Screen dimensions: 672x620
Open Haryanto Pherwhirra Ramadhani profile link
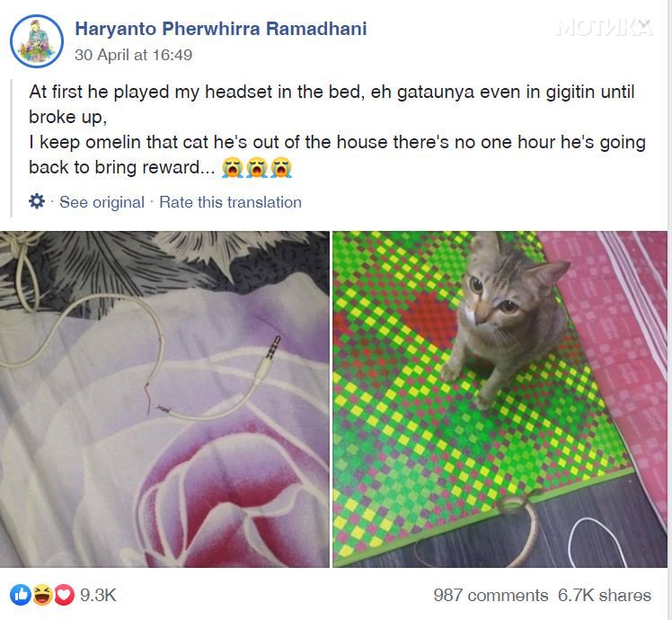pos(221,29)
